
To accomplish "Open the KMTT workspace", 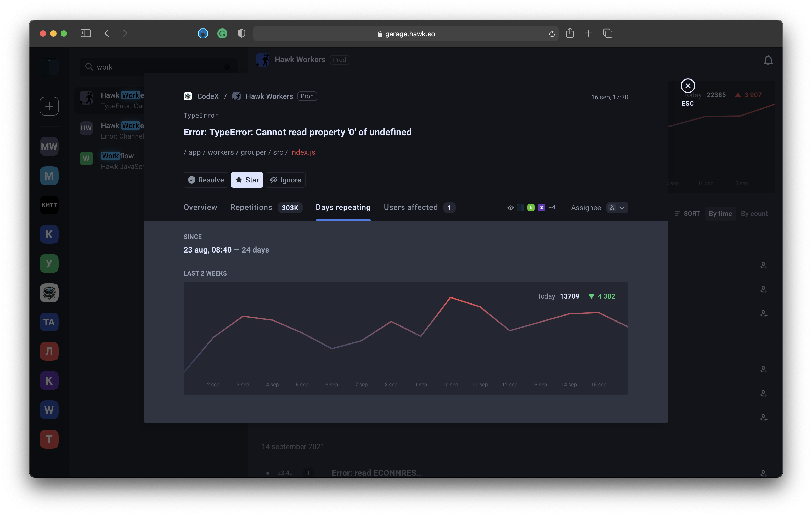I will (x=49, y=205).
